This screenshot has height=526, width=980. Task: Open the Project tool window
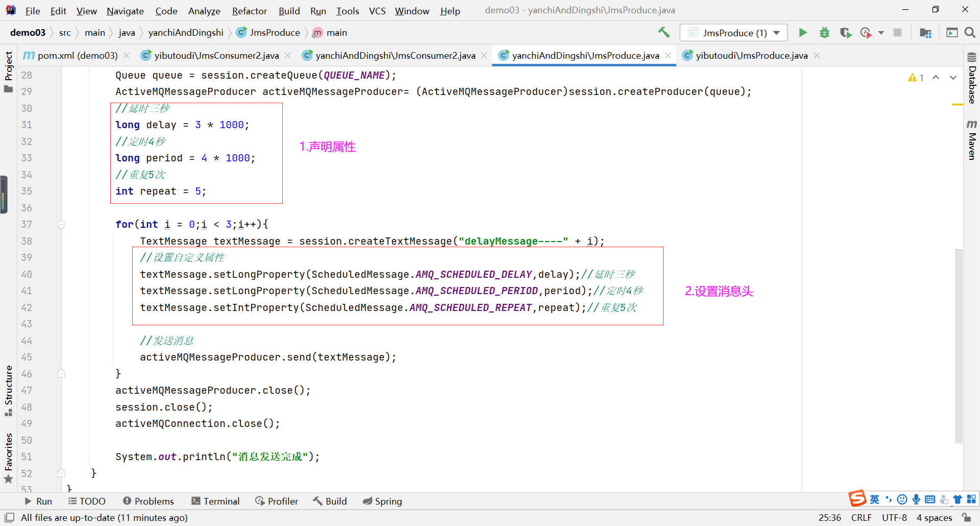8,71
